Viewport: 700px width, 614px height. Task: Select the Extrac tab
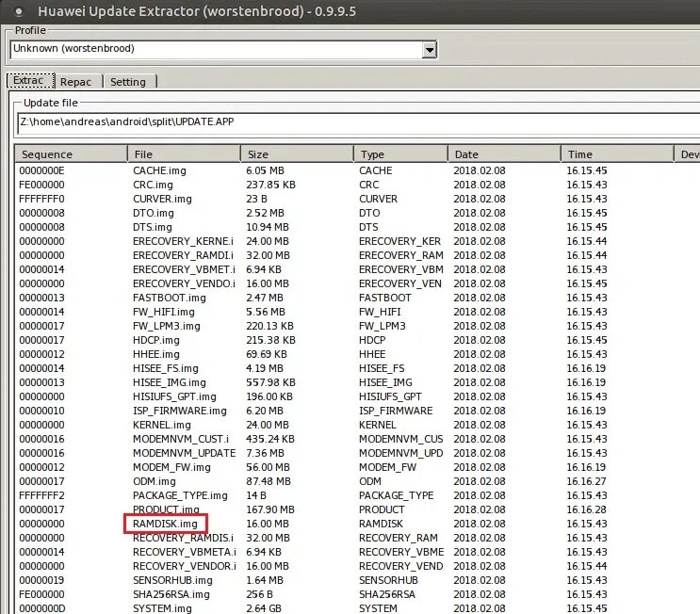[30, 81]
